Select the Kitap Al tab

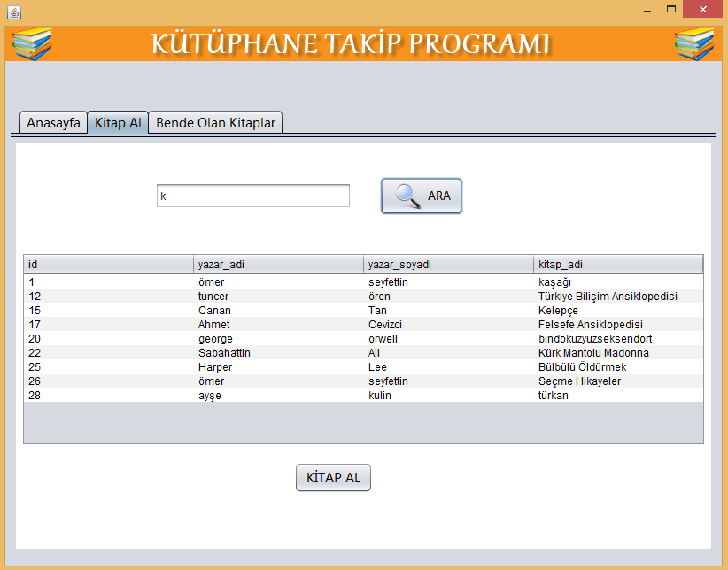point(118,122)
